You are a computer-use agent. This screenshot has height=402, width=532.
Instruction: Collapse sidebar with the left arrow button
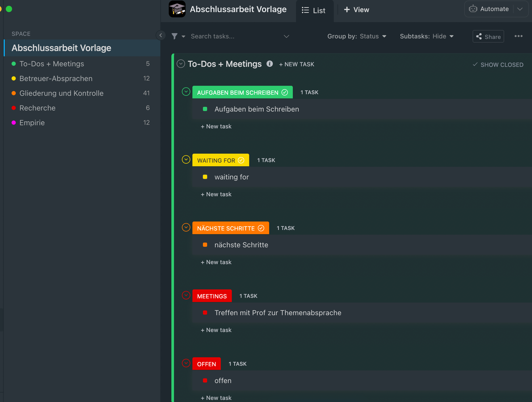point(161,35)
